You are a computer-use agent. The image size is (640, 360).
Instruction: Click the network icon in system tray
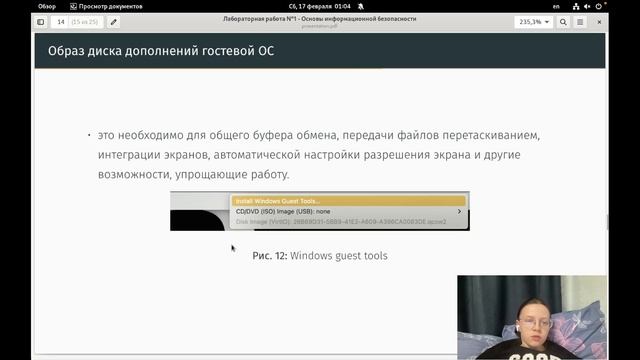tap(576, 7)
